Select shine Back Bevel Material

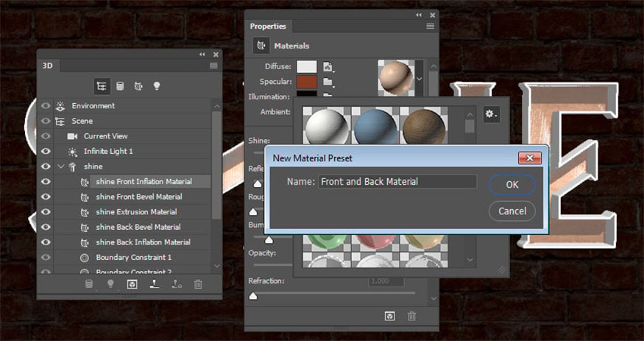coord(138,227)
